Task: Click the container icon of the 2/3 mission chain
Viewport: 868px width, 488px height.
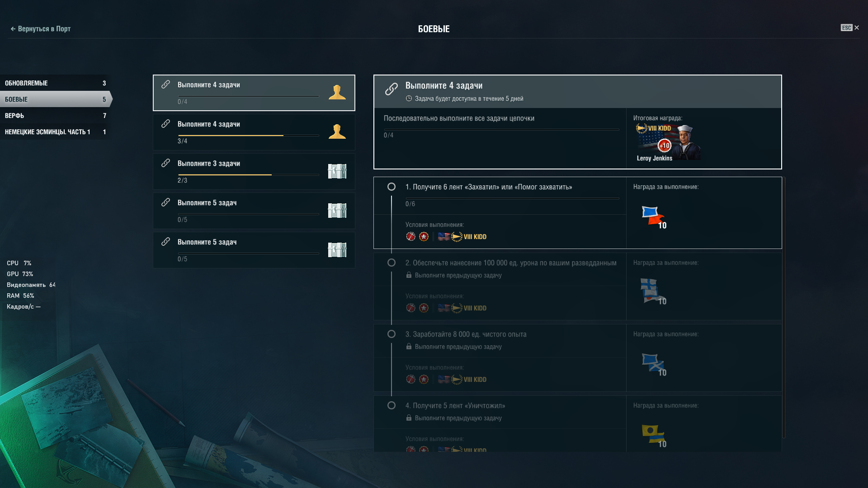Action: pos(337,171)
